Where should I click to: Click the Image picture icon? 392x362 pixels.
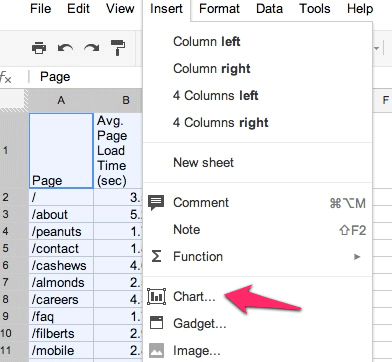click(156, 350)
